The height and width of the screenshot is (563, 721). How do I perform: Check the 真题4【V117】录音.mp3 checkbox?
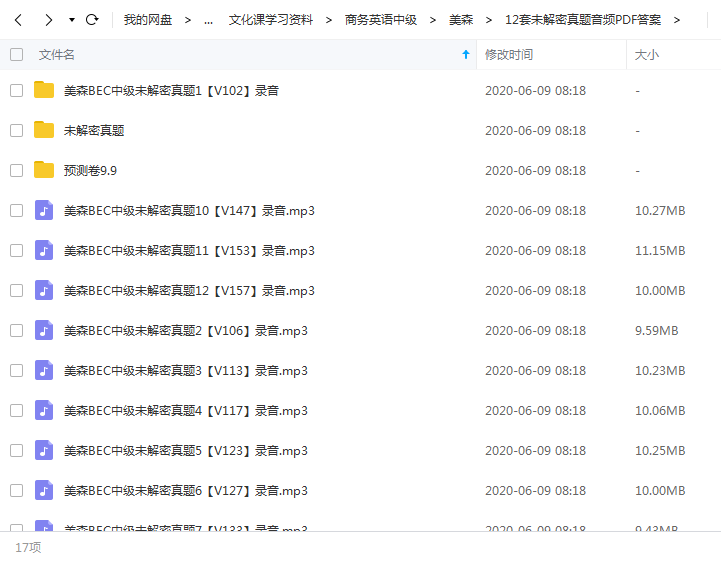click(x=17, y=411)
